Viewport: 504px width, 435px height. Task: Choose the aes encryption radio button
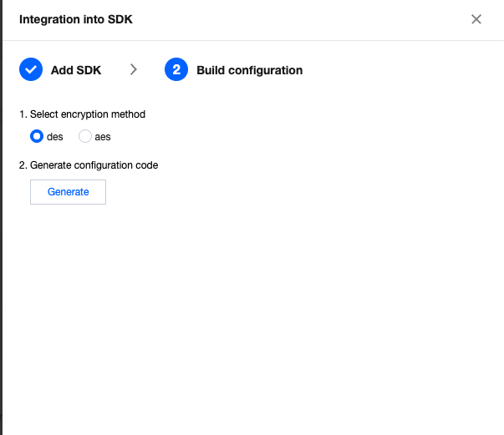tap(85, 137)
